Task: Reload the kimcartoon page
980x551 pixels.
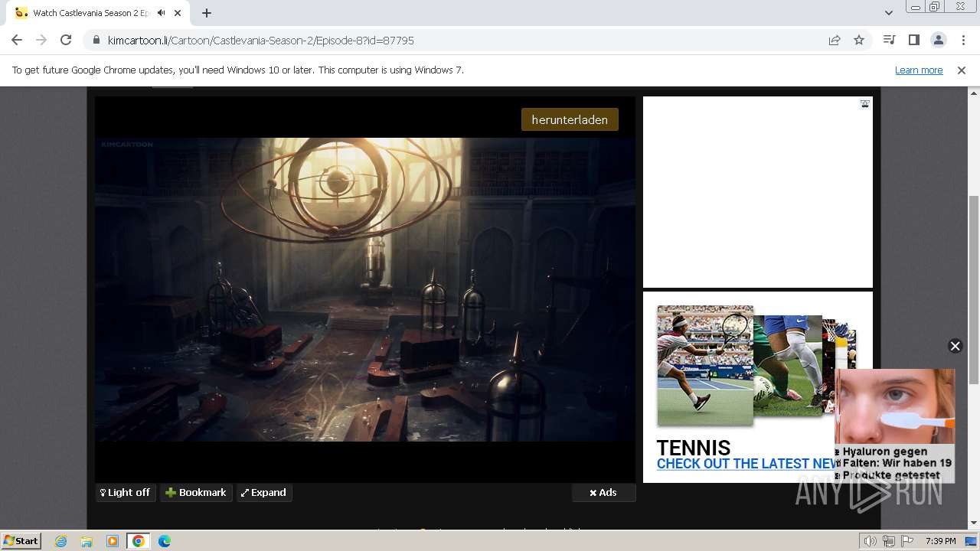Action: point(66,40)
